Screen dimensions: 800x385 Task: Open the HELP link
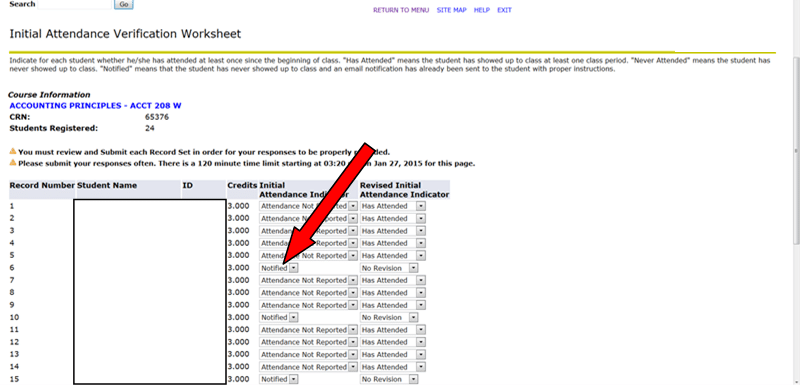[x=482, y=10]
